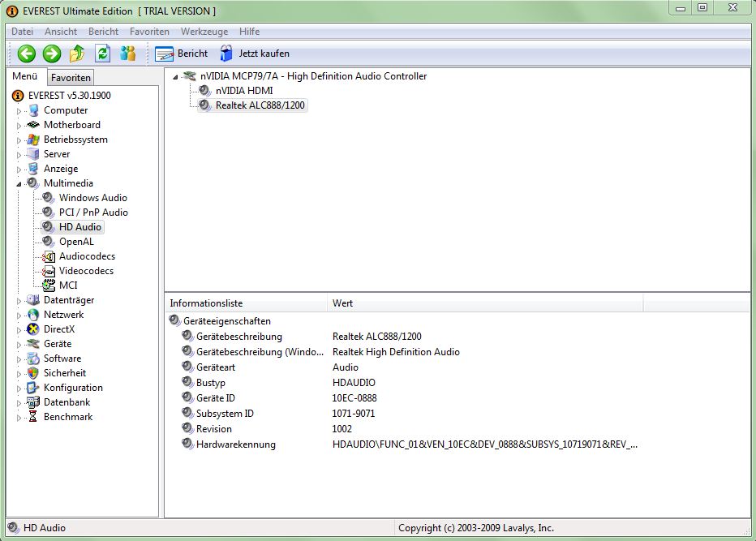Go up one level with the folder arrow icon
Screen dimensions: 756x541
pos(77,54)
